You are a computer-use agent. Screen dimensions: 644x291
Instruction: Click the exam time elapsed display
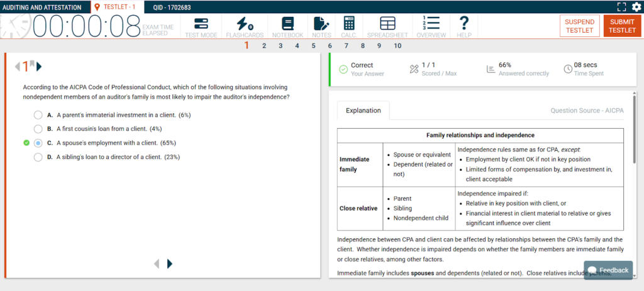(x=86, y=27)
